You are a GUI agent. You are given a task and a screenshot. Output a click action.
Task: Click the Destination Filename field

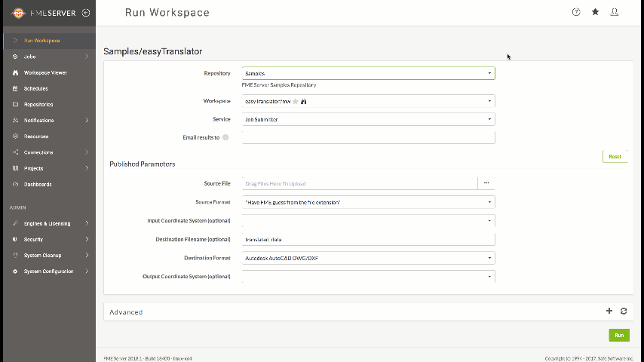pos(369,240)
